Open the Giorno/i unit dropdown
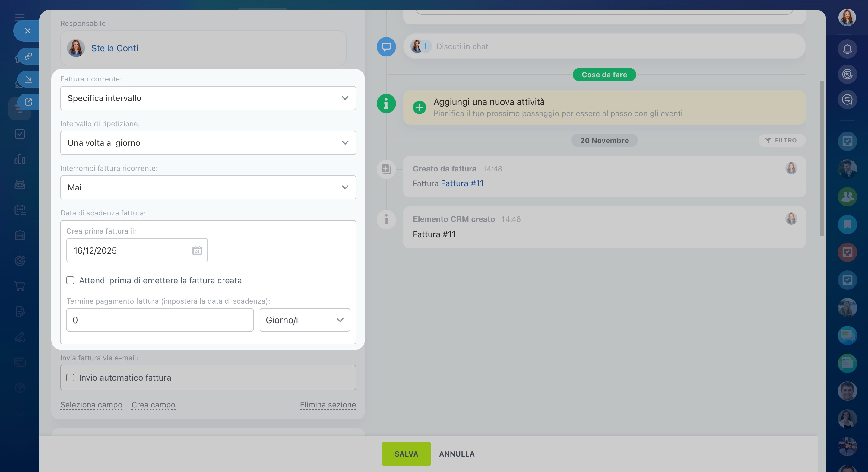868x472 pixels. click(x=304, y=320)
